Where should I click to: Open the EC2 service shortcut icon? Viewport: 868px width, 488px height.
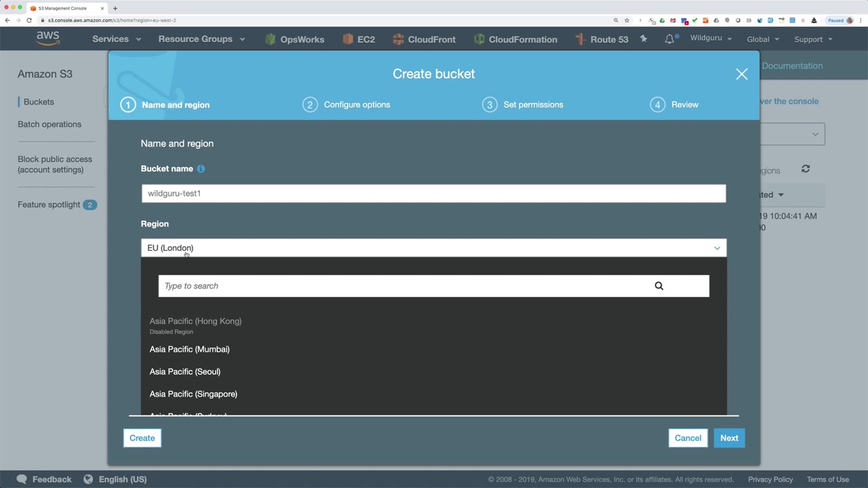pyautogui.click(x=349, y=39)
